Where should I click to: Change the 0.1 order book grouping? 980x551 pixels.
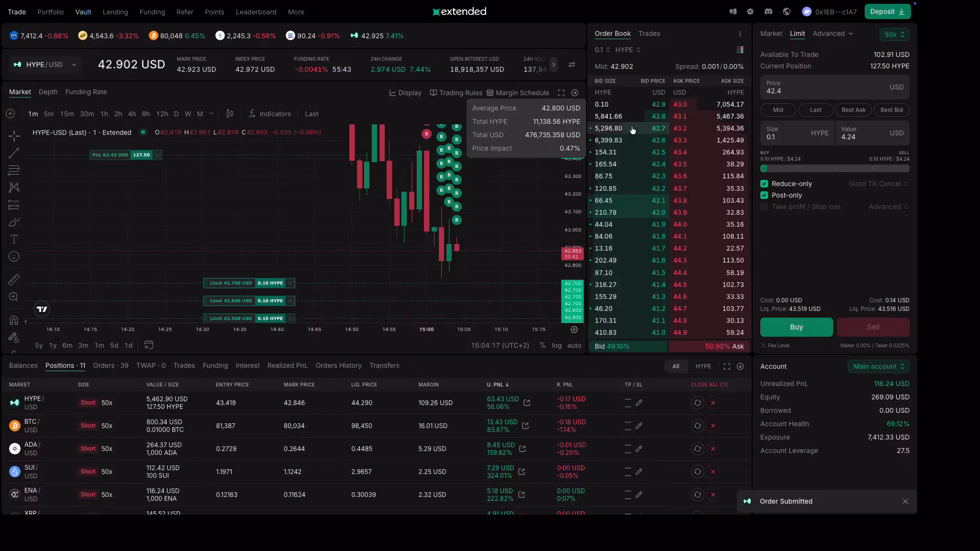(x=602, y=50)
